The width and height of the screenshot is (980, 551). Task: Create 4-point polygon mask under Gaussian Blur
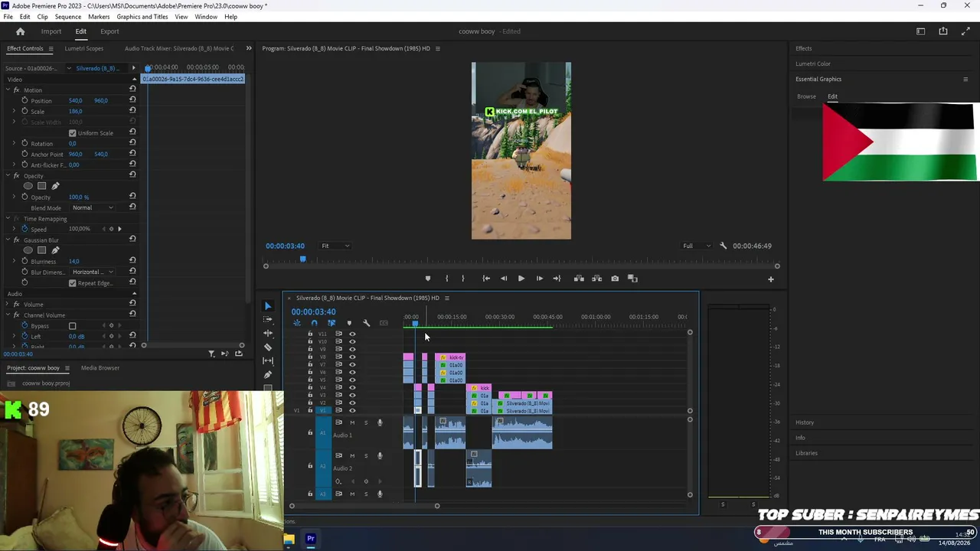(42, 250)
